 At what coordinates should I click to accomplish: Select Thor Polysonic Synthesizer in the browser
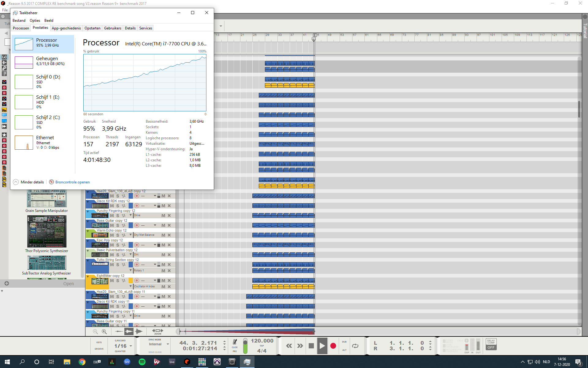tap(47, 234)
